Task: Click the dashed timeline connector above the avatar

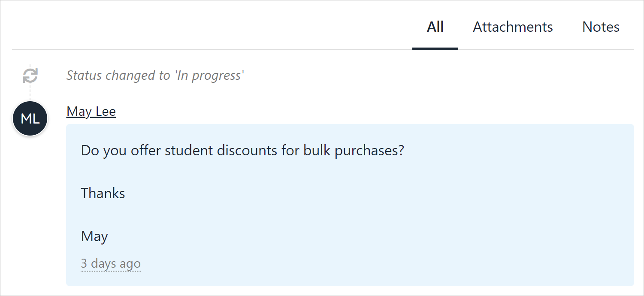Action: (x=30, y=93)
